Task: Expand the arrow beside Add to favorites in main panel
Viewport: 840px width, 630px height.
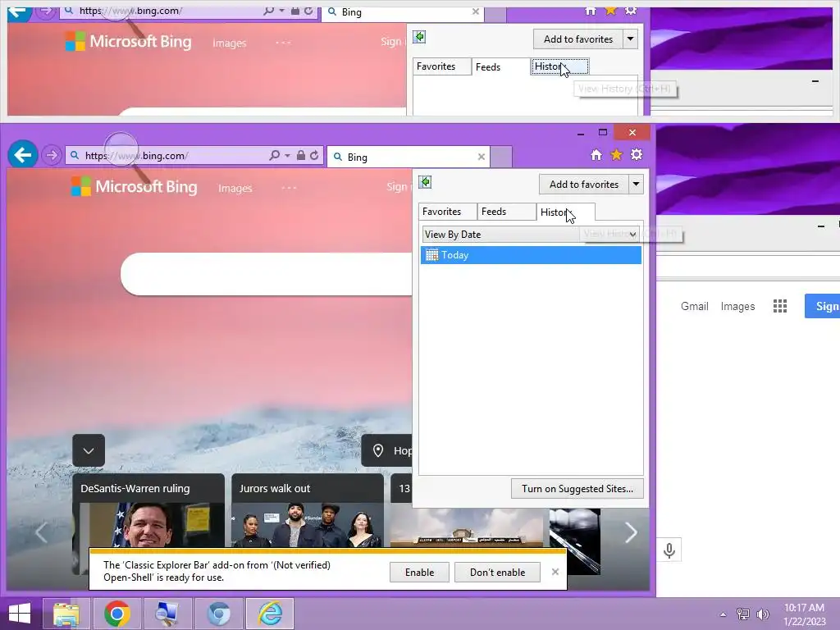Action: tap(636, 185)
